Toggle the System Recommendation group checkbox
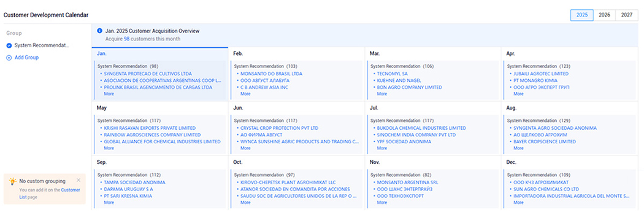This screenshot has width=644, height=221. [x=9, y=45]
